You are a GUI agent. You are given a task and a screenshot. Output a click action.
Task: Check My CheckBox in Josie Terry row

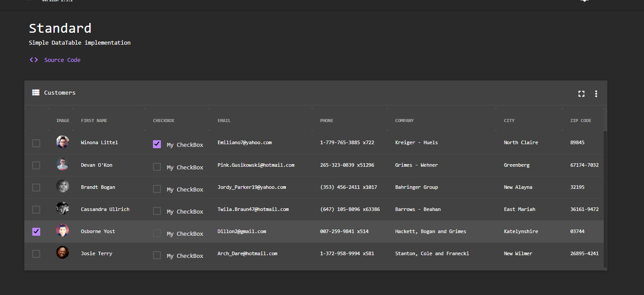click(x=157, y=255)
